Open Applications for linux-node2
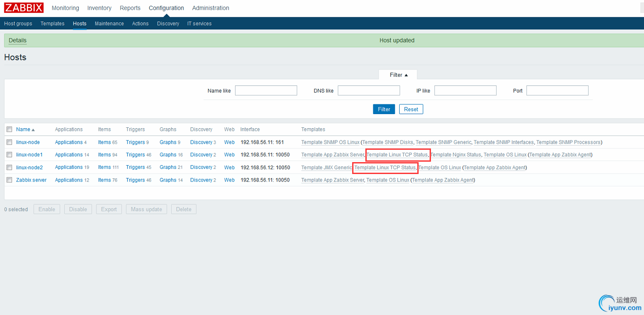Viewport: 644px width, 315px height. coord(69,167)
